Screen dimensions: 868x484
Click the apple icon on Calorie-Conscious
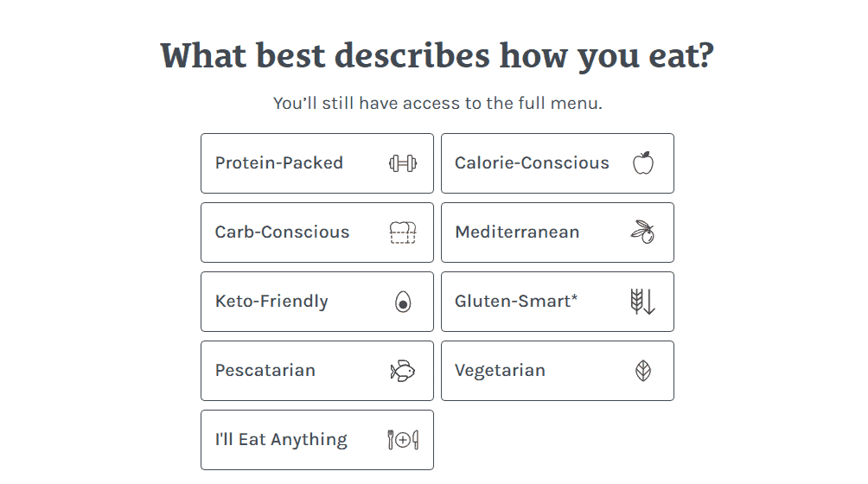[x=642, y=162]
